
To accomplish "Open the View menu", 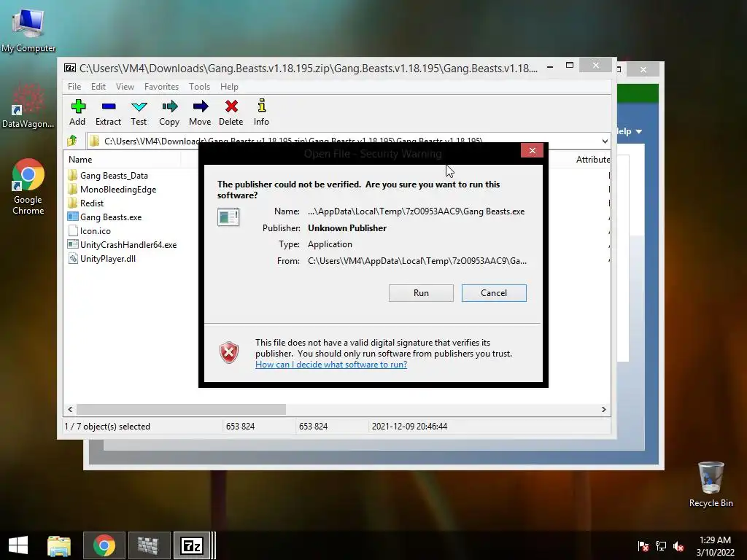I will [x=125, y=87].
